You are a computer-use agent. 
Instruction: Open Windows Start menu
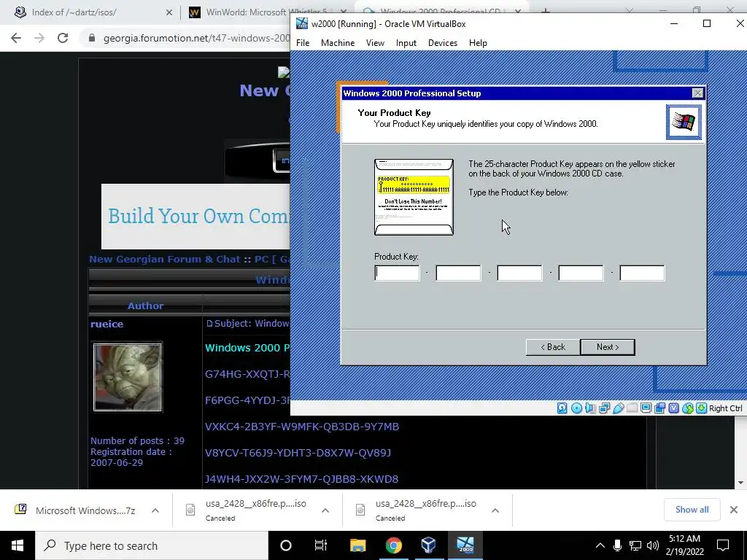click(x=18, y=545)
